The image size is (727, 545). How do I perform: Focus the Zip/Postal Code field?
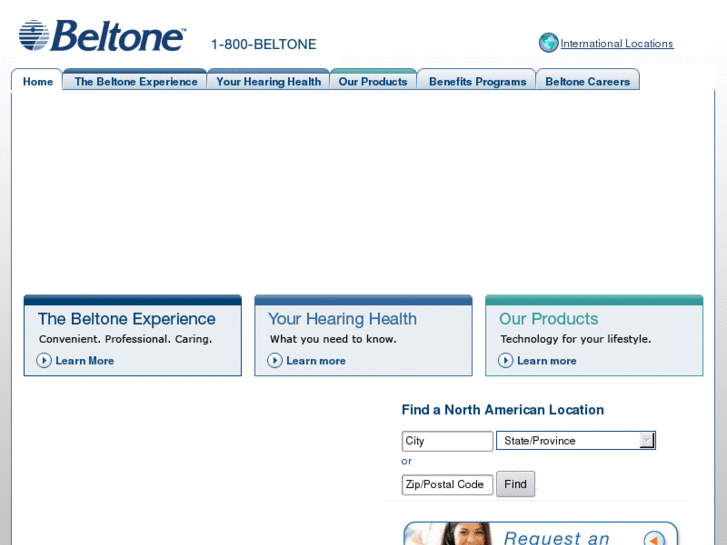(447, 485)
